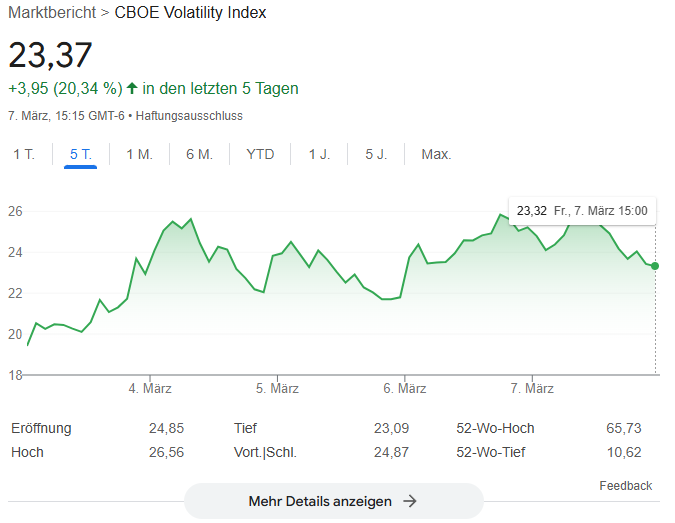This screenshot has height=523, width=675.
Task: Click the green data point at chart end
Action: (x=655, y=266)
